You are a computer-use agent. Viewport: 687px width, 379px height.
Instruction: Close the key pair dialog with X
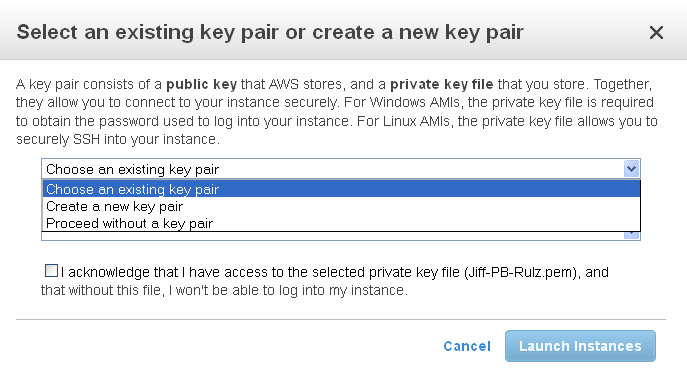click(x=656, y=32)
